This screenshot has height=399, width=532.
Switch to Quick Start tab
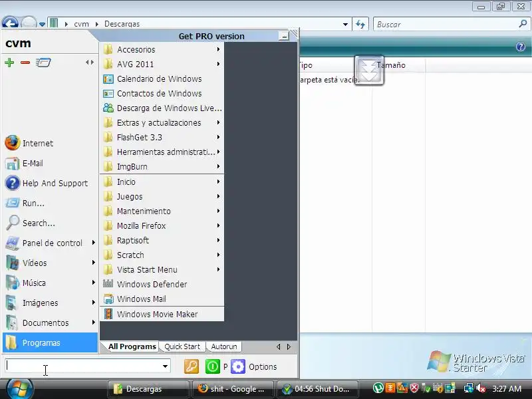pyautogui.click(x=182, y=346)
